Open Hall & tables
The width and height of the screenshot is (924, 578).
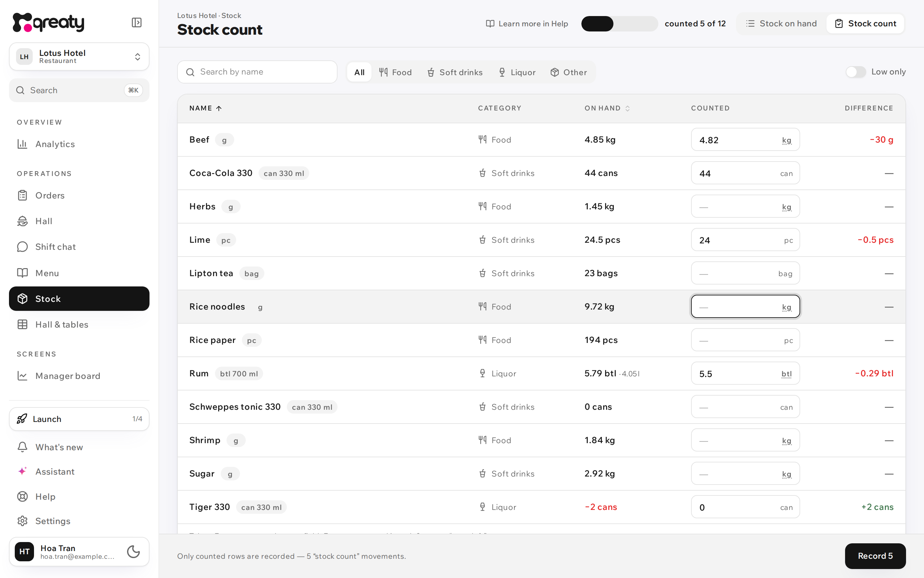click(x=79, y=325)
